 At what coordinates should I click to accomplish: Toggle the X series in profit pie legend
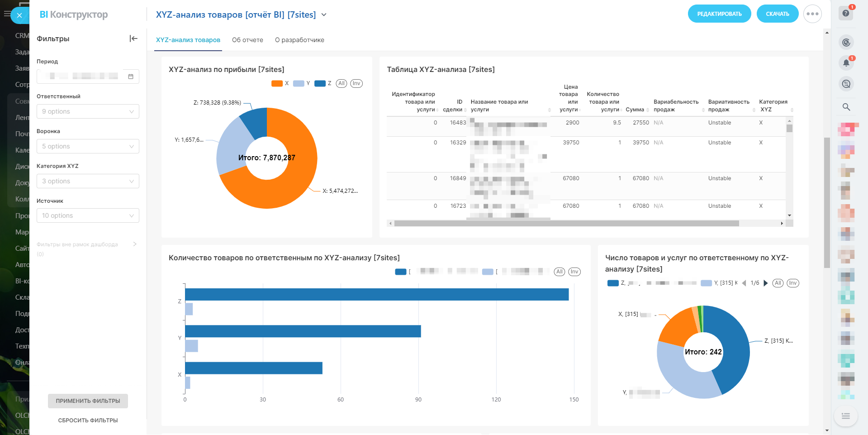pyautogui.click(x=277, y=83)
